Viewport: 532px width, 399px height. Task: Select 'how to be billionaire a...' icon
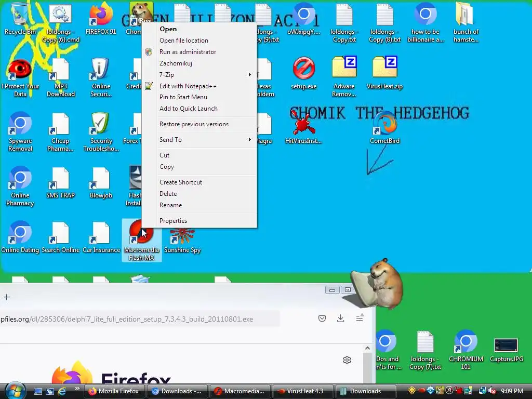[425, 22]
